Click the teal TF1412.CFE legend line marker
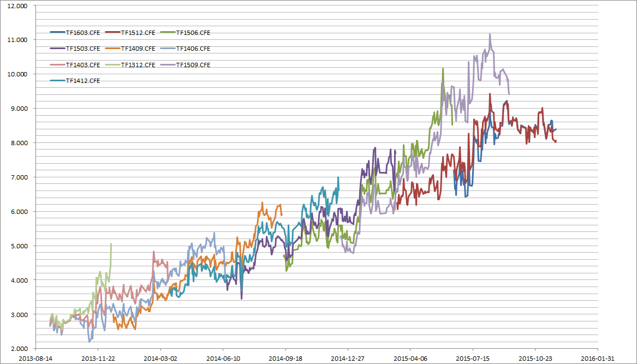Viewport: 637px width, 364px height. [57, 81]
